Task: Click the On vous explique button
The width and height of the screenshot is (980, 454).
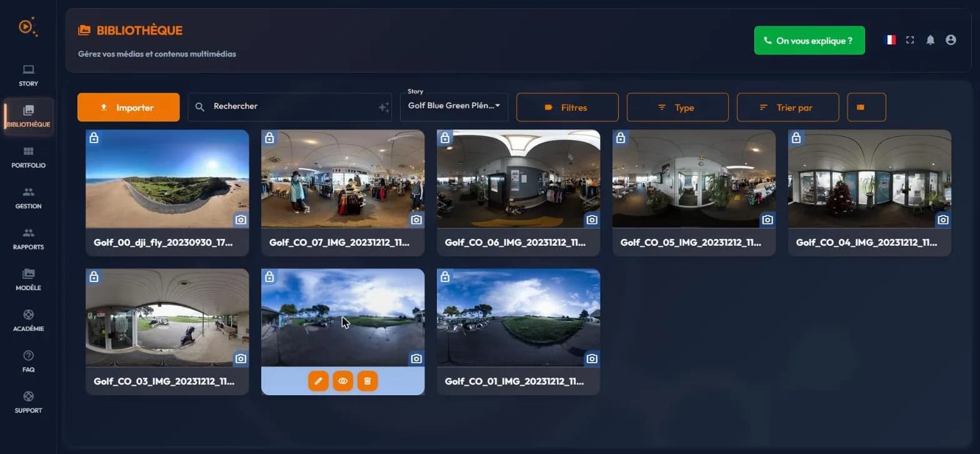Action: tap(809, 41)
